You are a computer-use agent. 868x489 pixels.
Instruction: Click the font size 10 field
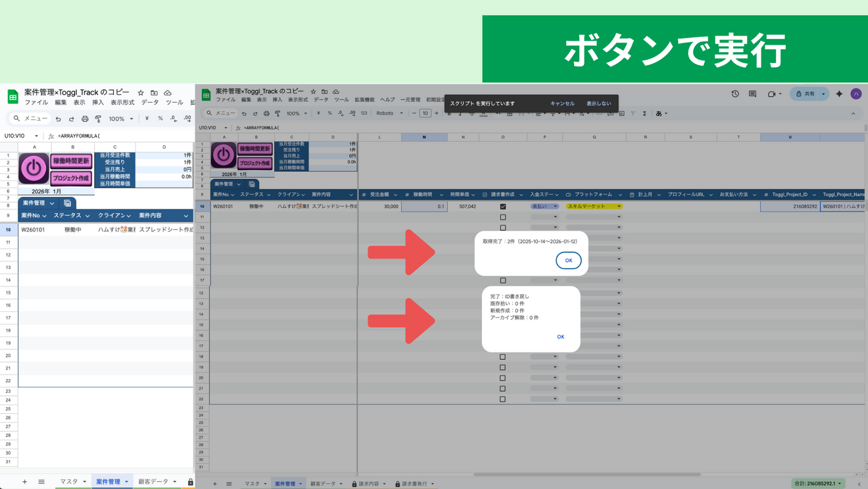point(425,114)
